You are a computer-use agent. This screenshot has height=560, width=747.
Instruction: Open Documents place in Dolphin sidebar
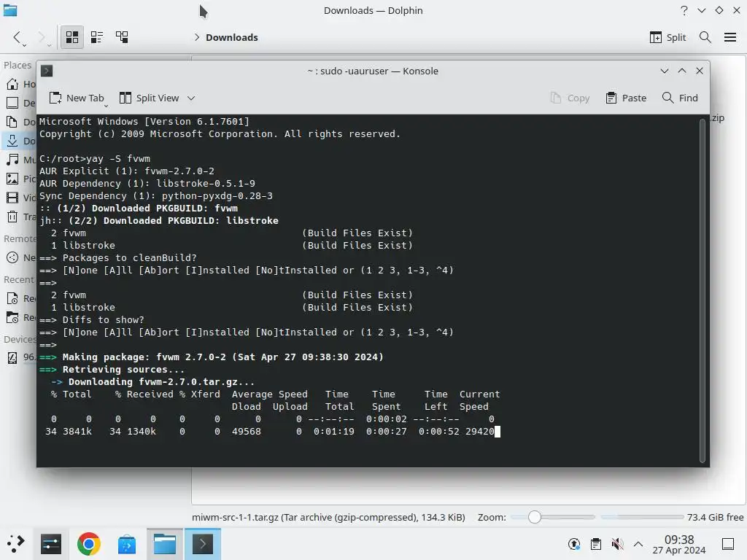click(x=21, y=122)
